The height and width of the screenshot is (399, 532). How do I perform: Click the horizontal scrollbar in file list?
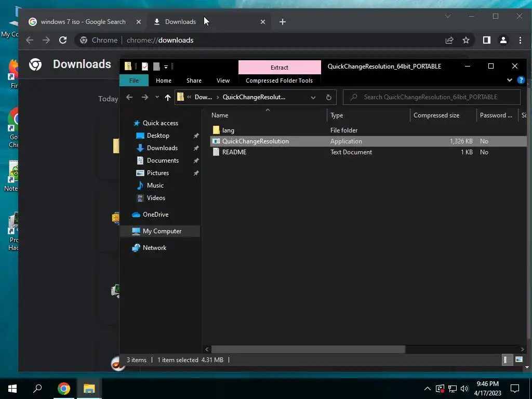click(x=308, y=349)
